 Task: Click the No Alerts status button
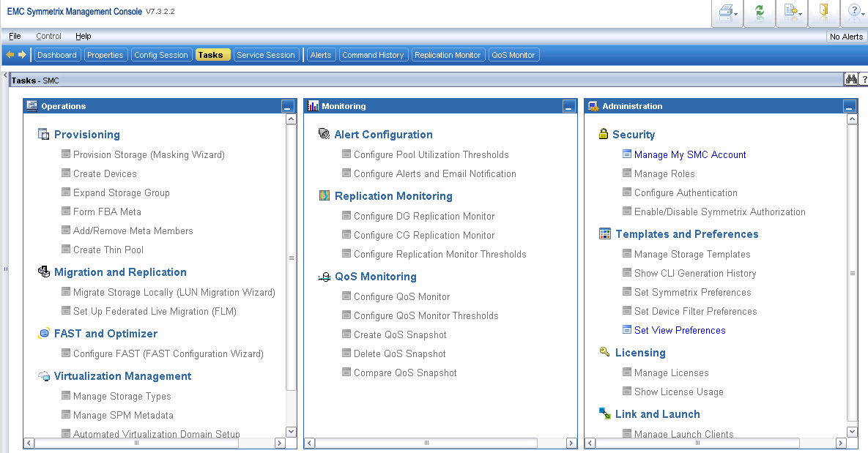click(x=846, y=37)
